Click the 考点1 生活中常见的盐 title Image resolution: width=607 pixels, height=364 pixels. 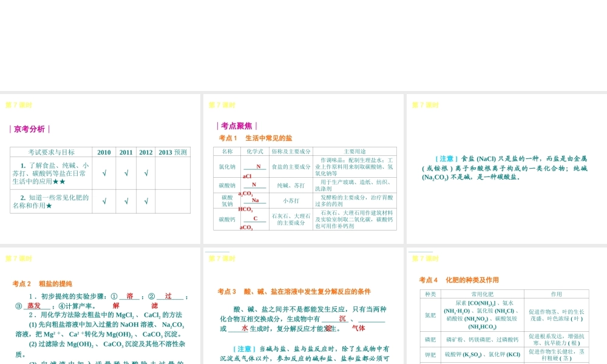pos(256,138)
